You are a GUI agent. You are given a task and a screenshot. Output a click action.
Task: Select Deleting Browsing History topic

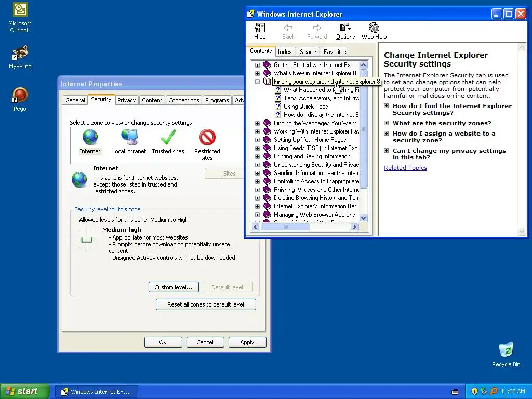pos(316,198)
